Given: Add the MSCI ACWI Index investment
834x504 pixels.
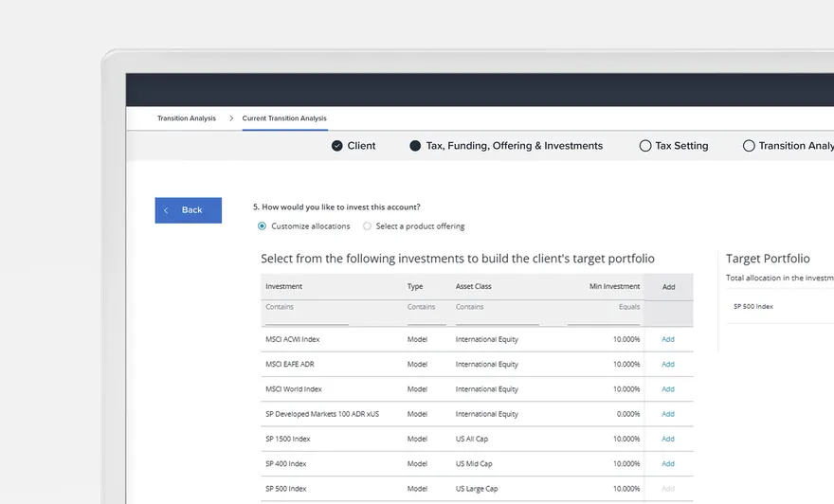Looking at the screenshot, I should click(x=668, y=339).
